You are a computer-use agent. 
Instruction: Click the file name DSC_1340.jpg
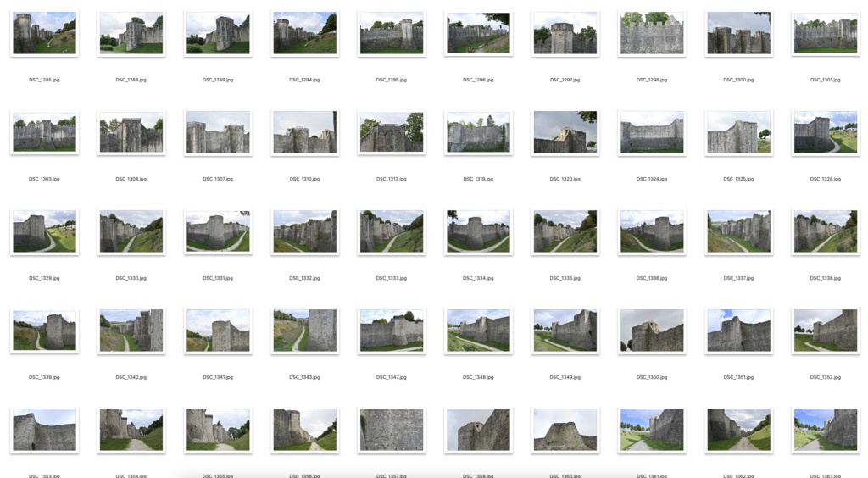click(131, 377)
